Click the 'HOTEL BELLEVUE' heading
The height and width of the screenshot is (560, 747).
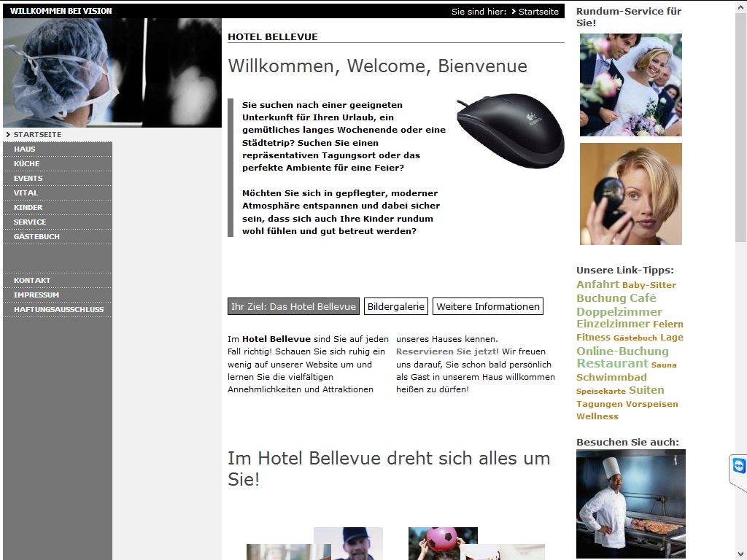pos(273,36)
